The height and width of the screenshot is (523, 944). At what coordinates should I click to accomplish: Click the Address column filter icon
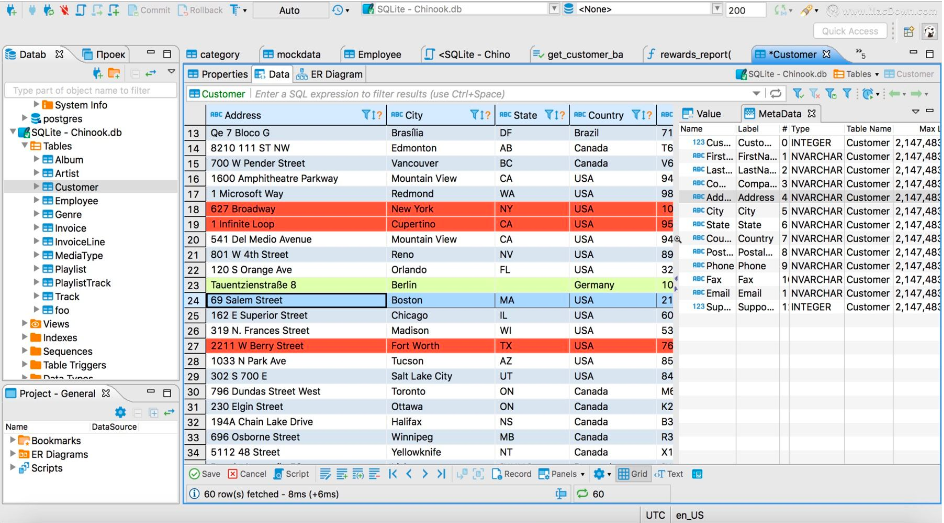point(366,115)
